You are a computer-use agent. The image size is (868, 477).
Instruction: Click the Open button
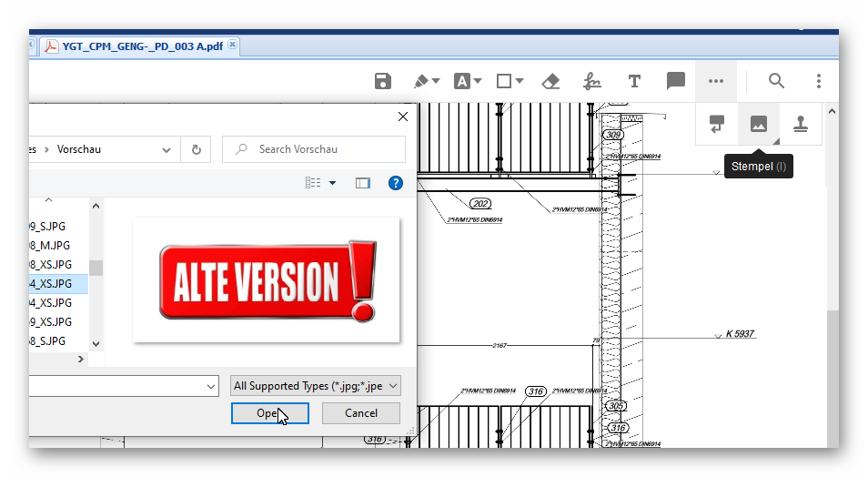coord(269,412)
